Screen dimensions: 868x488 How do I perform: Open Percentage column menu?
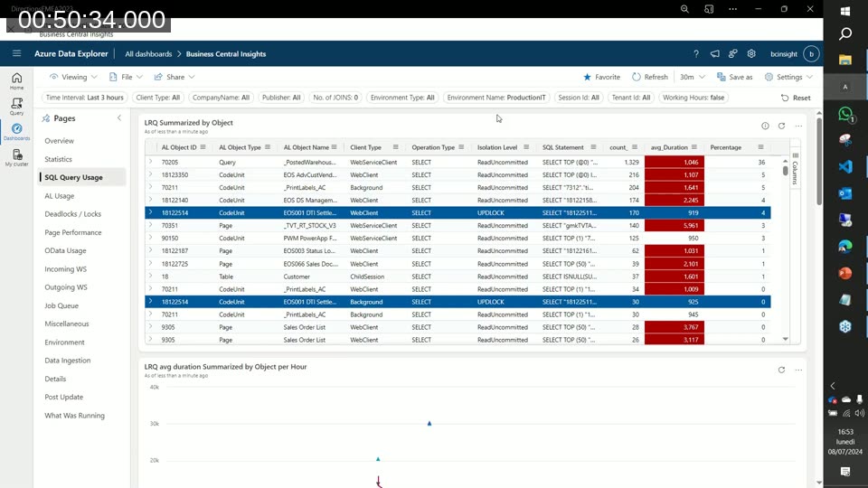coord(761,147)
